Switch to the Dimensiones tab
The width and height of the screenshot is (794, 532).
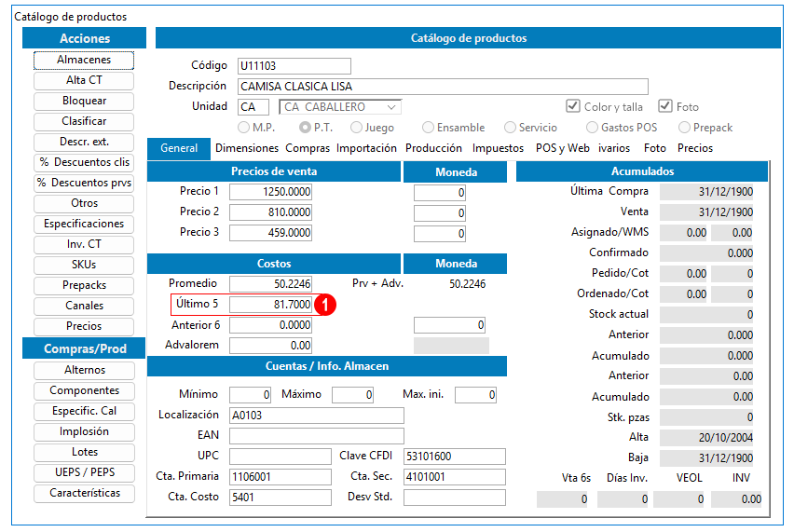click(247, 148)
